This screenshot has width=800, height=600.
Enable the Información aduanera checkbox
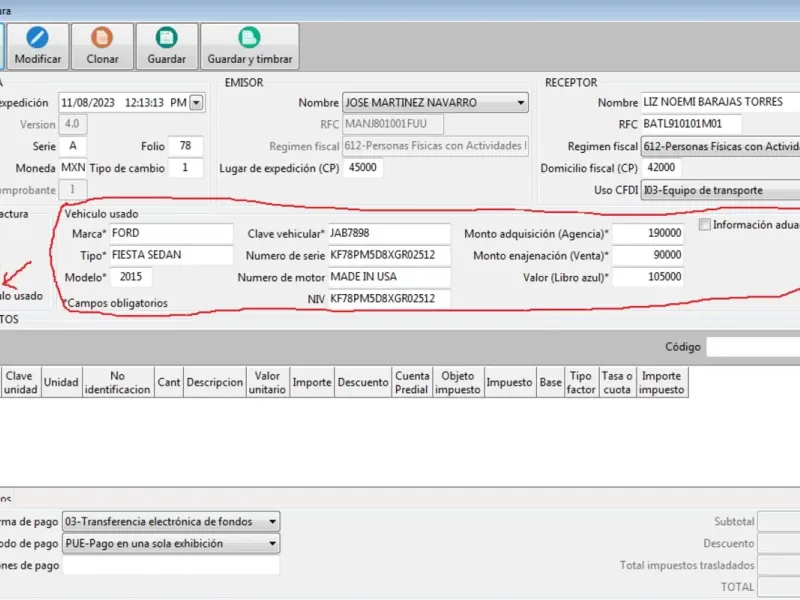(x=705, y=224)
